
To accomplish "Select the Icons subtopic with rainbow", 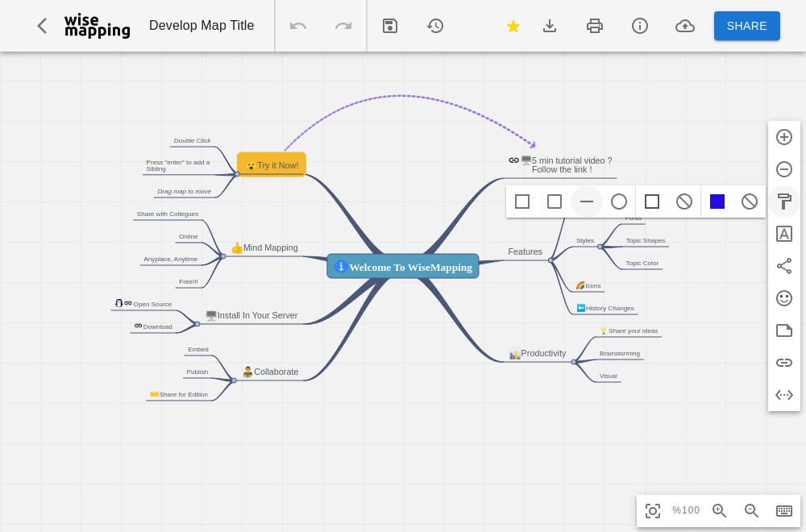I will click(588, 285).
